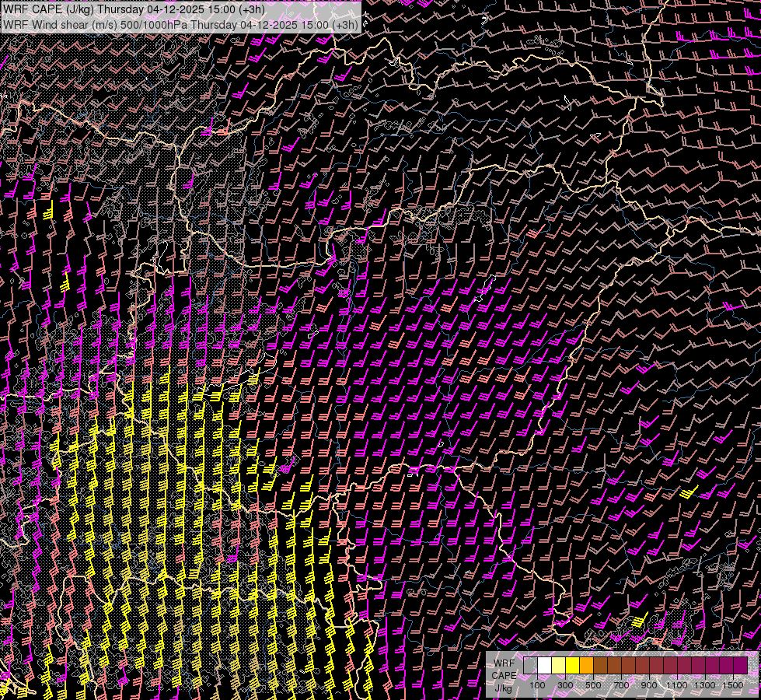Click the last purple swatch in the legend
This screenshot has width=761, height=700.
740,666
